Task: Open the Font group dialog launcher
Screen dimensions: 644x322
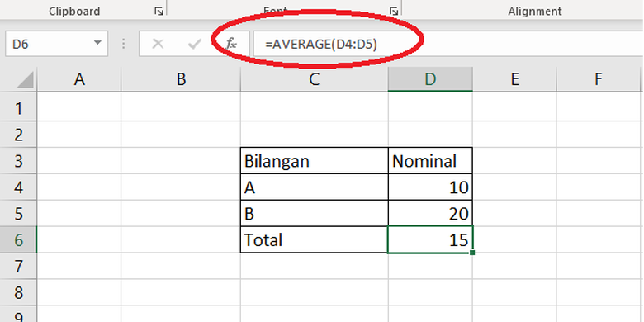Action: tap(394, 11)
